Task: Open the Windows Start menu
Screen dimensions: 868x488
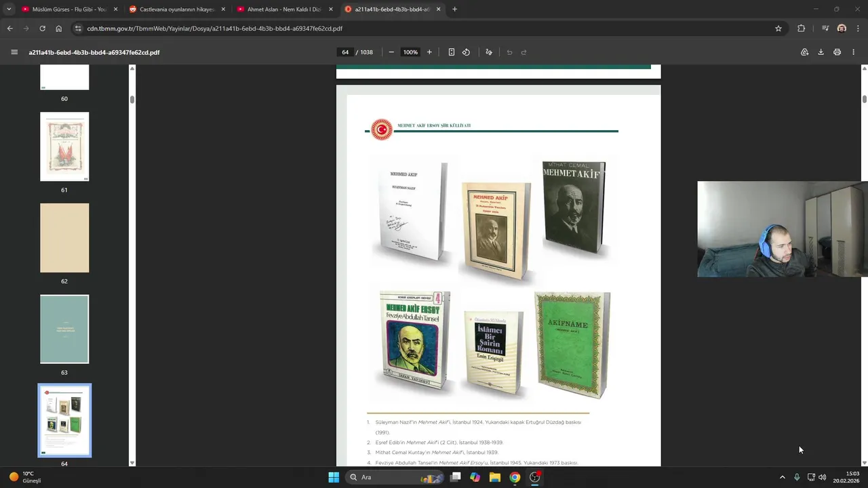Action: [x=334, y=477]
